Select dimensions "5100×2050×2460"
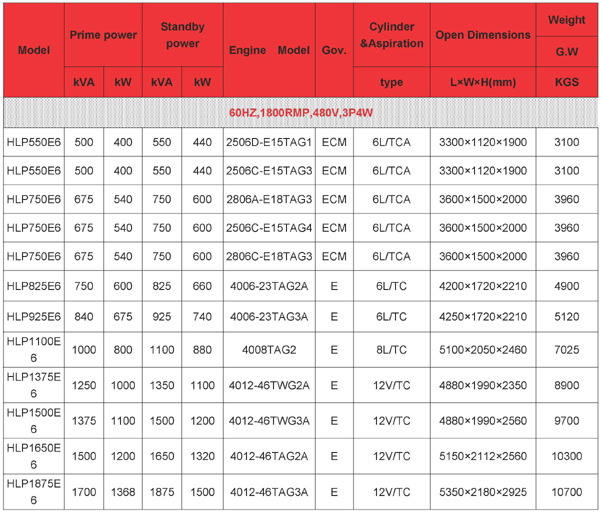 pyautogui.click(x=483, y=349)
